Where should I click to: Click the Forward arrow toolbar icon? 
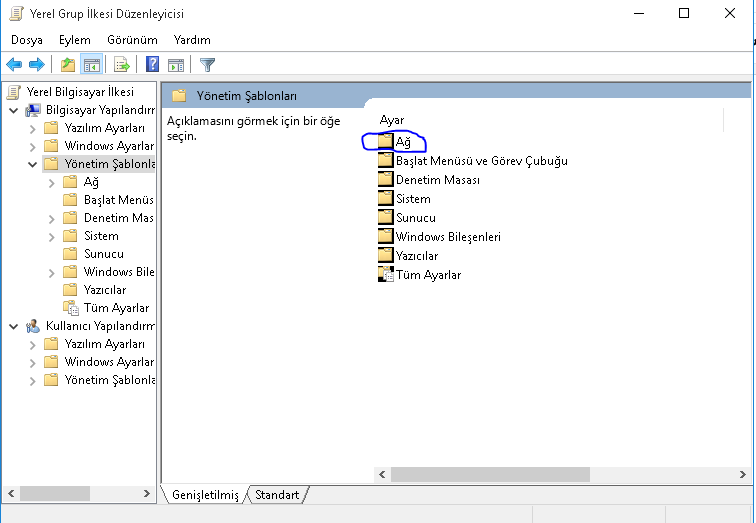(x=37, y=64)
